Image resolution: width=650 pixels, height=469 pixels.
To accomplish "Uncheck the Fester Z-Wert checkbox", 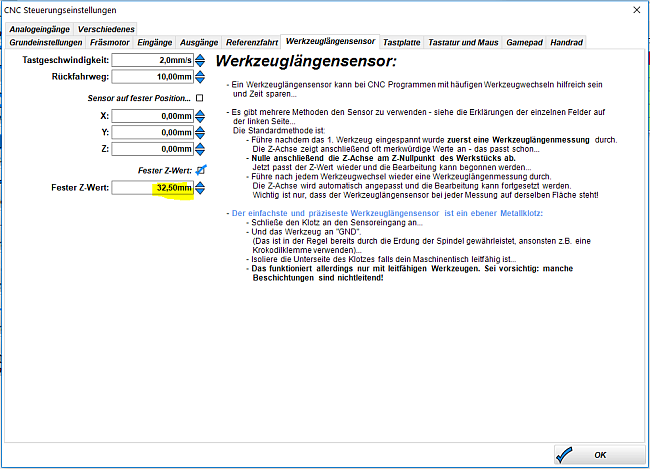I will coord(200,170).
